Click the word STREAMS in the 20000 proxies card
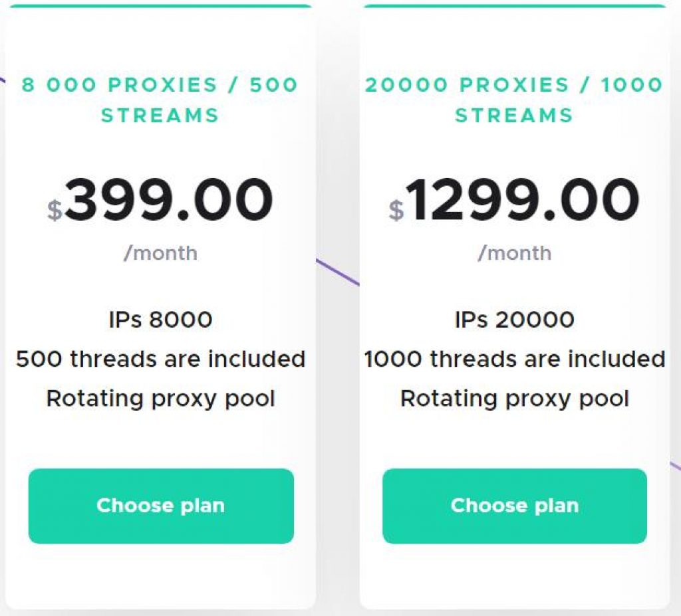Image resolution: width=681 pixels, height=616 pixels. click(x=514, y=116)
